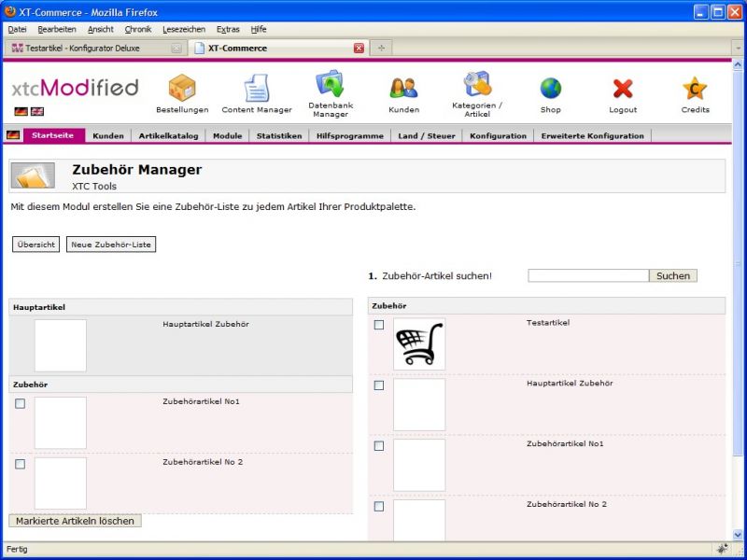Select the Land / Steuer navigation tab

[x=427, y=135]
